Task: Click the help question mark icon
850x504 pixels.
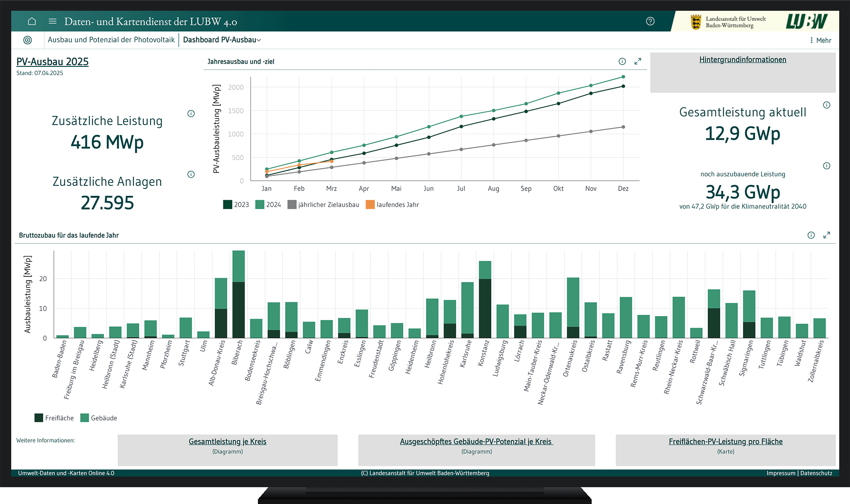Action: click(650, 21)
